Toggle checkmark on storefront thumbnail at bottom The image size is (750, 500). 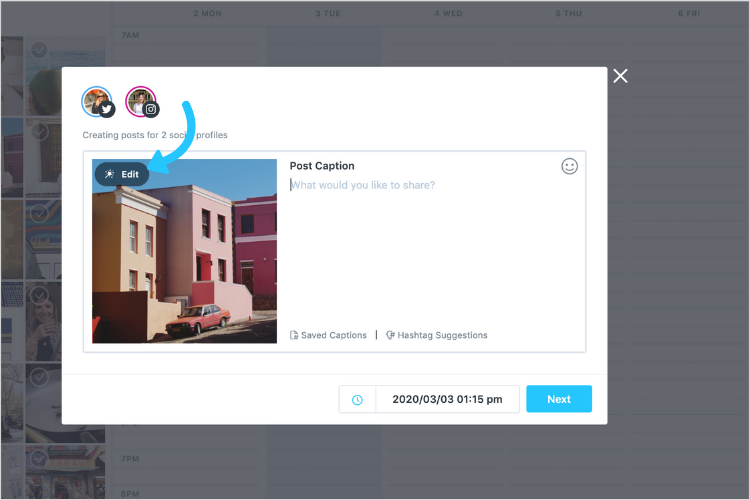tap(39, 459)
